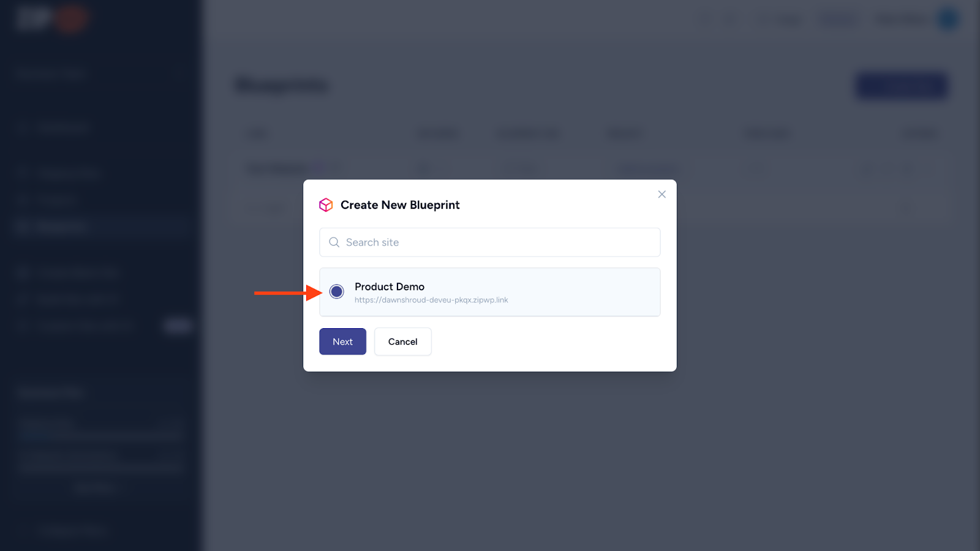Open the blurred user avatar in top bar

coord(948,20)
